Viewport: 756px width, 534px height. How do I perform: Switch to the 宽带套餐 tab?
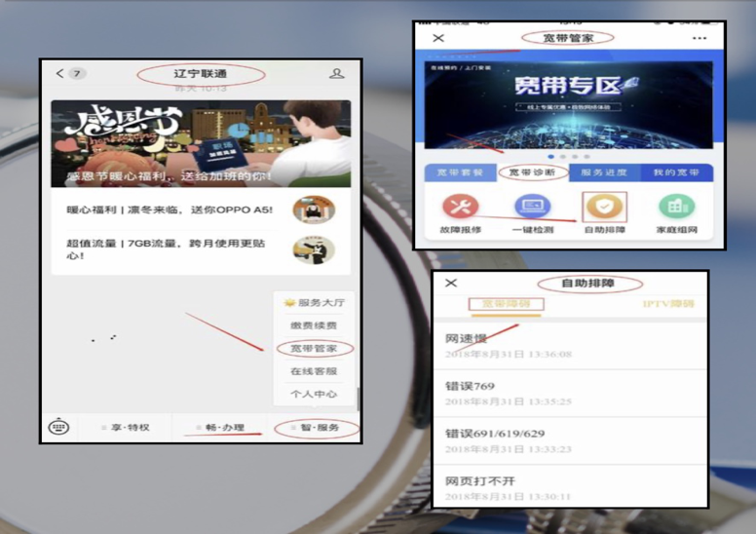pos(461,172)
